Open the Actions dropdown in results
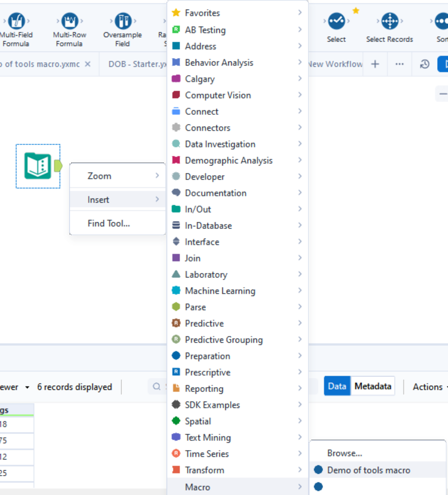The image size is (448, 495). pyautogui.click(x=430, y=387)
